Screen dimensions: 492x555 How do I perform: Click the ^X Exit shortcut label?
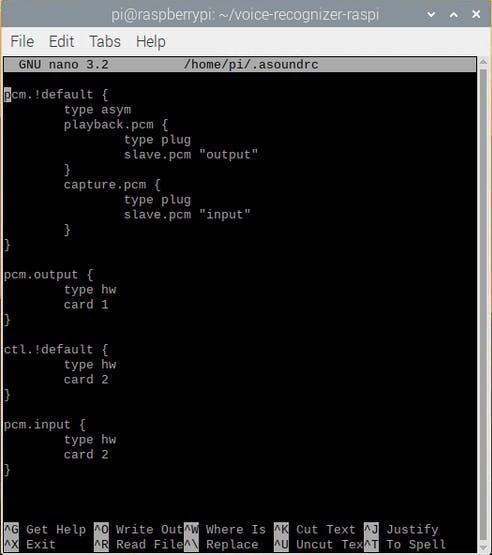point(30,544)
